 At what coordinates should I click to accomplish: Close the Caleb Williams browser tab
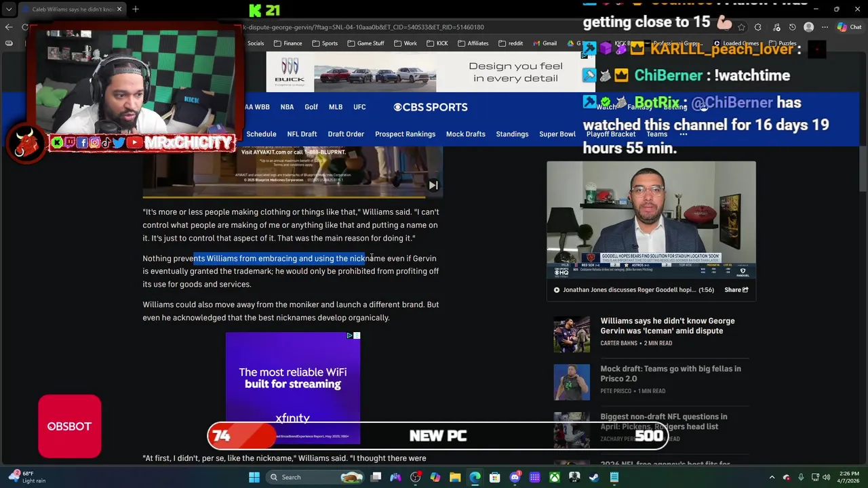pos(119,9)
